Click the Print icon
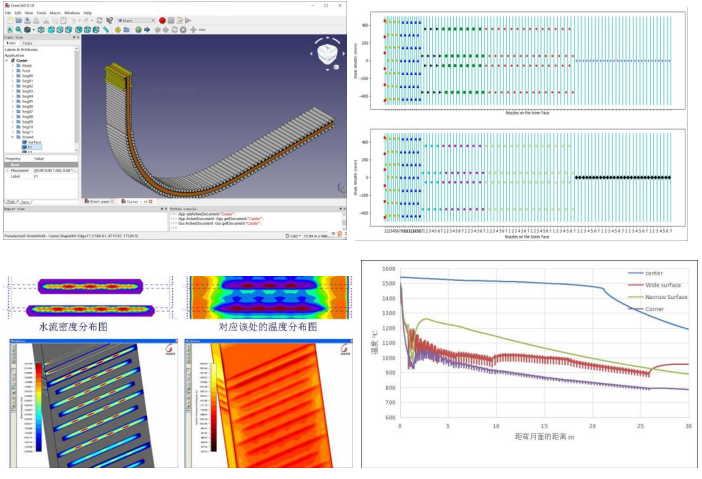 point(36,21)
